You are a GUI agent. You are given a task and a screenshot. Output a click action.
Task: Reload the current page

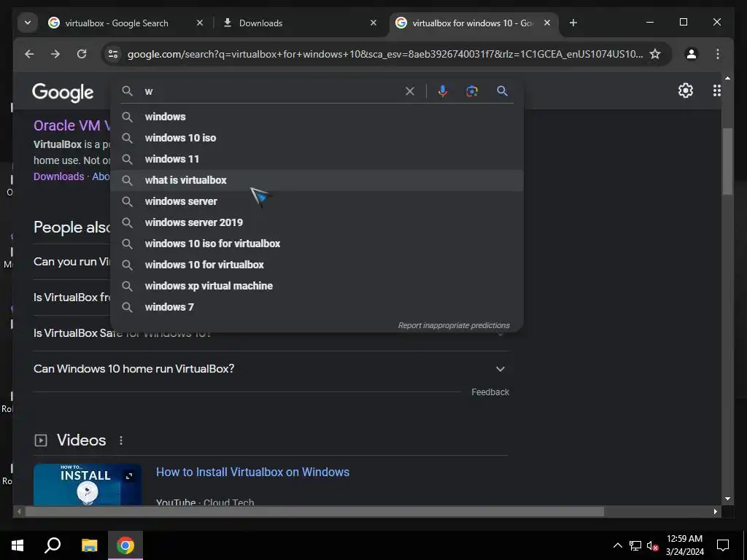[x=82, y=54]
